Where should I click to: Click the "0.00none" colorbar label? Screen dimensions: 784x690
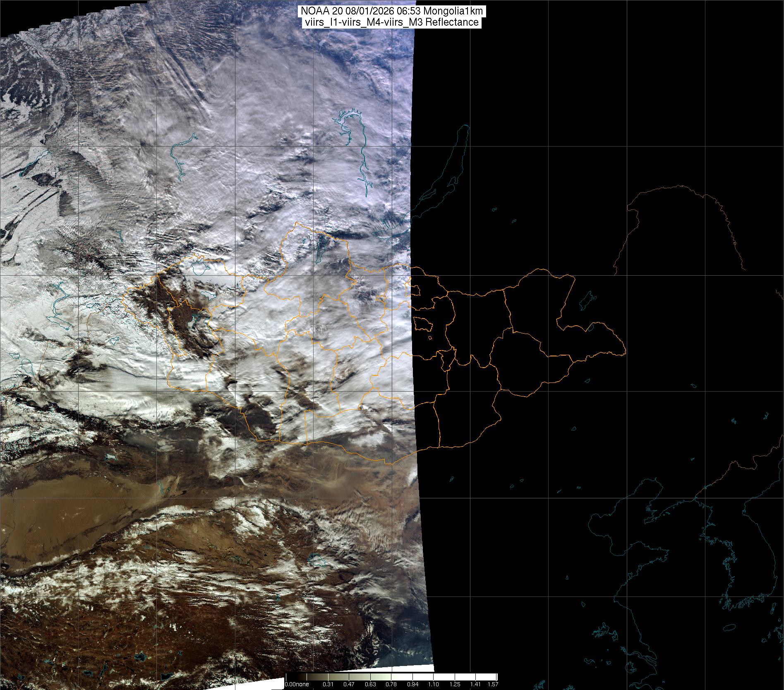(x=297, y=684)
